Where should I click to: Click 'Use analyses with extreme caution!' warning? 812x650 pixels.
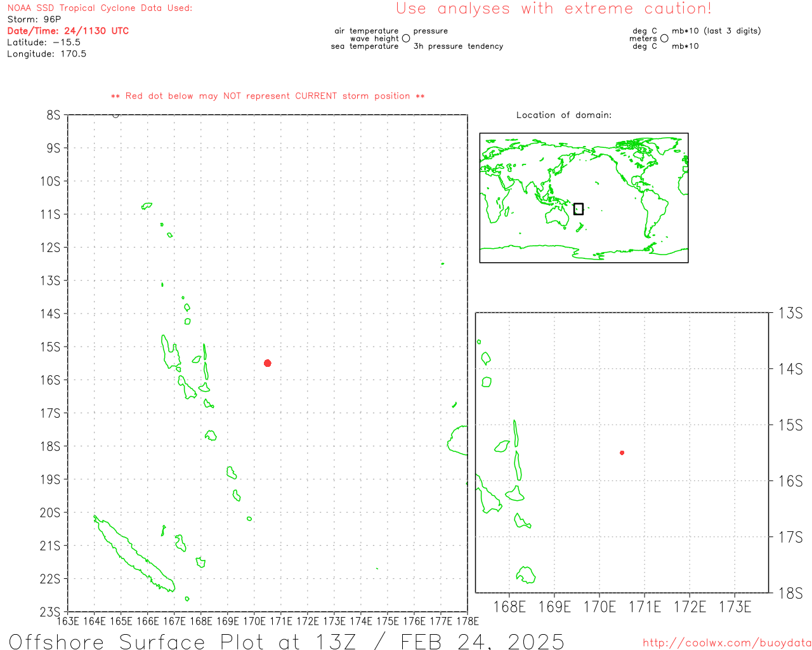coord(554,8)
